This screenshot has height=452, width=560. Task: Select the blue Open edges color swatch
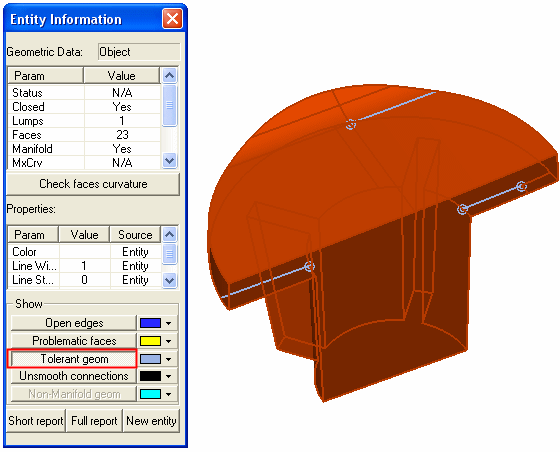point(150,323)
